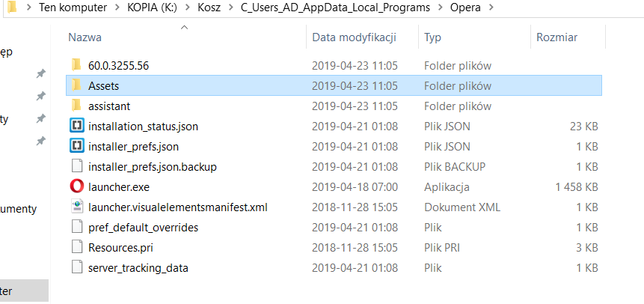Click the installer_prefs.json.backup blank file icon
Image resolution: width=644 pixels, height=304 pixels.
click(77, 166)
